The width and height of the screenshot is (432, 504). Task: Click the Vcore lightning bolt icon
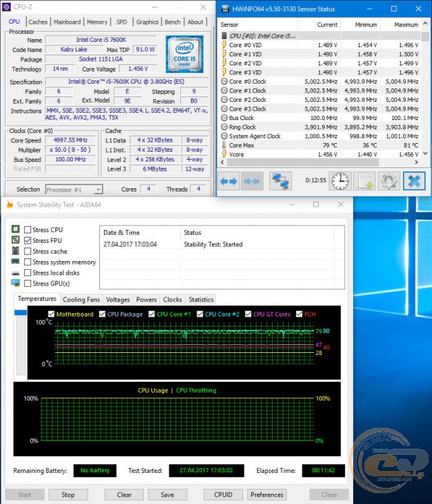[x=224, y=154]
